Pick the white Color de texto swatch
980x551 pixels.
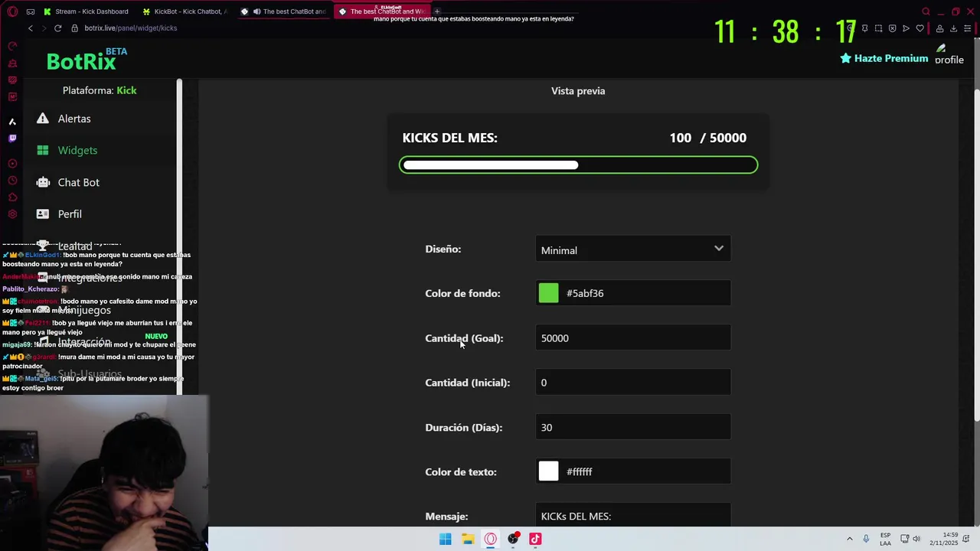[548, 471]
